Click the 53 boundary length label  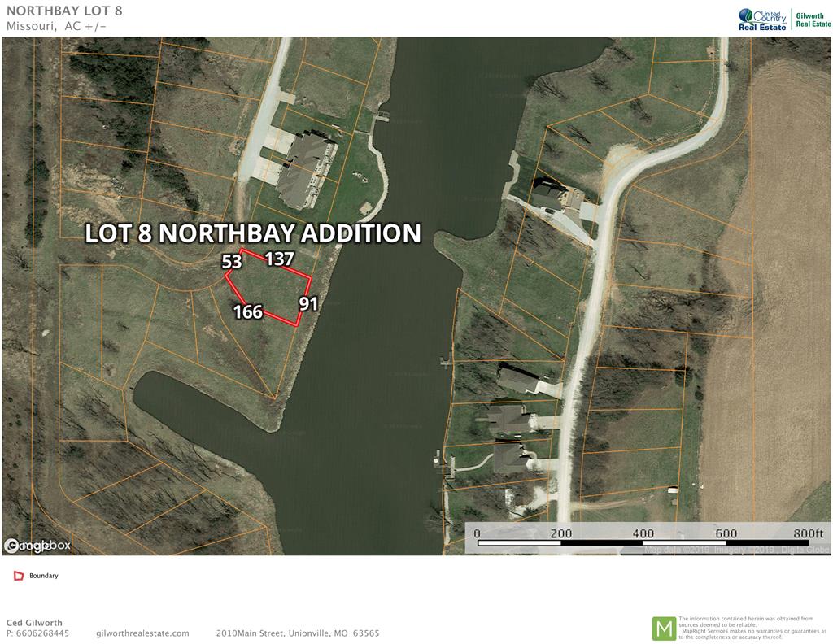232,262
